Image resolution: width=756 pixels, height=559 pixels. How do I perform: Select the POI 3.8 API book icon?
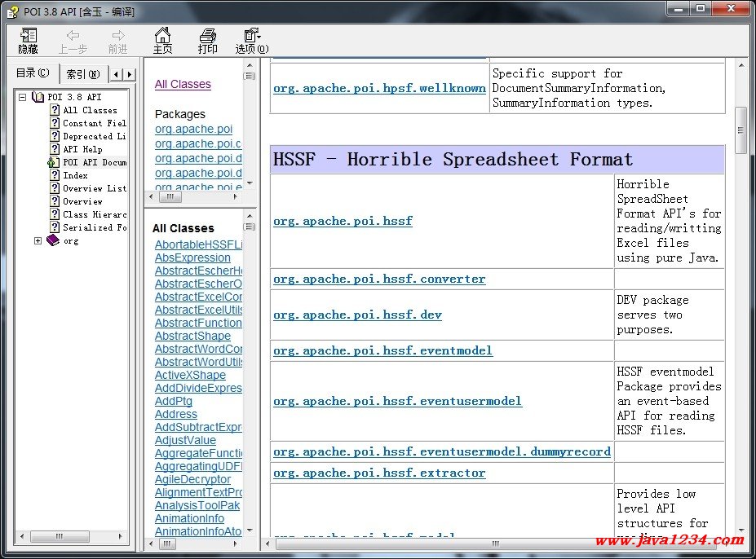[x=38, y=97]
